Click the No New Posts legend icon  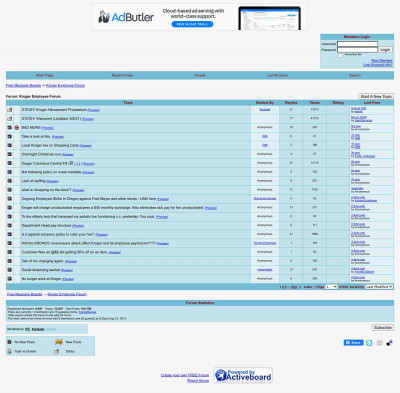(x=10, y=342)
